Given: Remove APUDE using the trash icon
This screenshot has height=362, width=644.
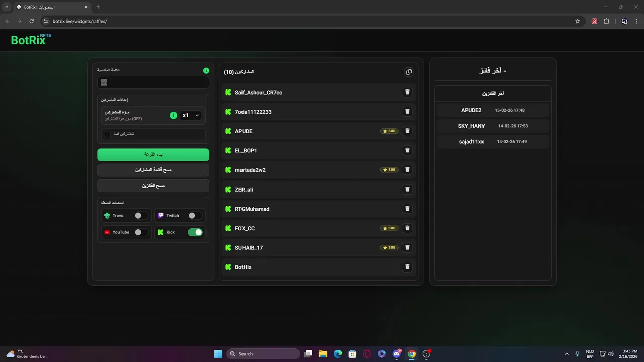Looking at the screenshot, I should 407,131.
